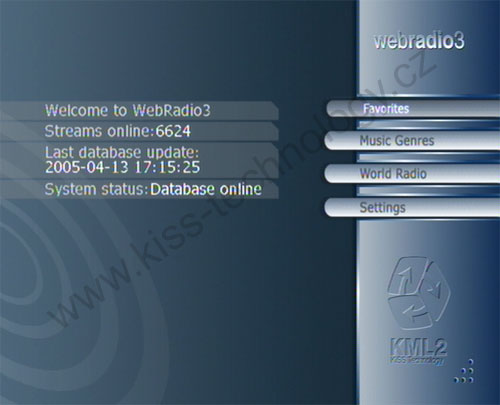Viewport: 500px width, 405px height.
Task: Click the System status label
Action: [x=96, y=189]
